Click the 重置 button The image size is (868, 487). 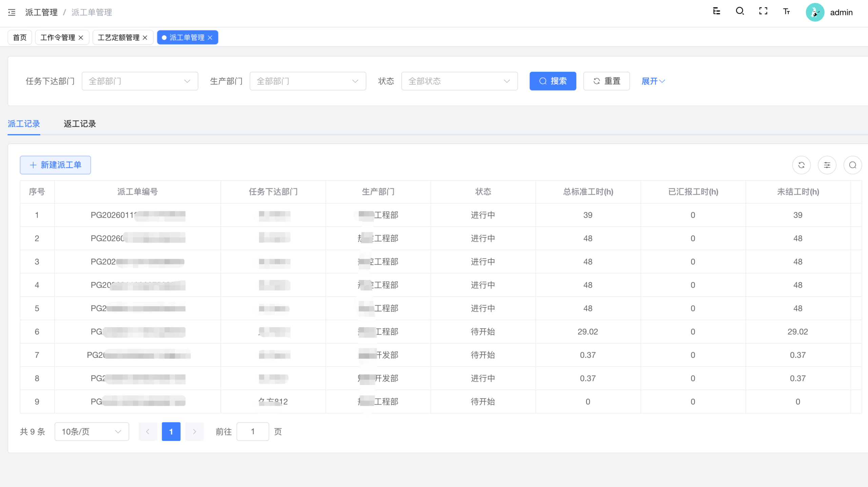click(x=607, y=81)
